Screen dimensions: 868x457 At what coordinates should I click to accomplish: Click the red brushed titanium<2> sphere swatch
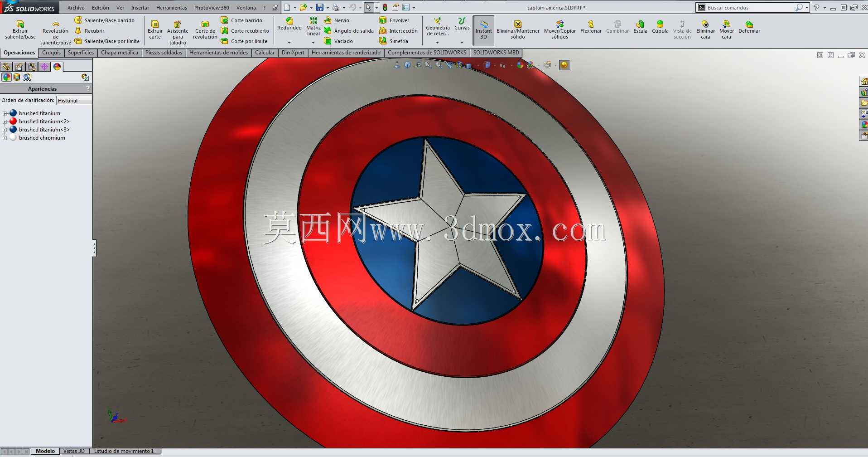(13, 121)
